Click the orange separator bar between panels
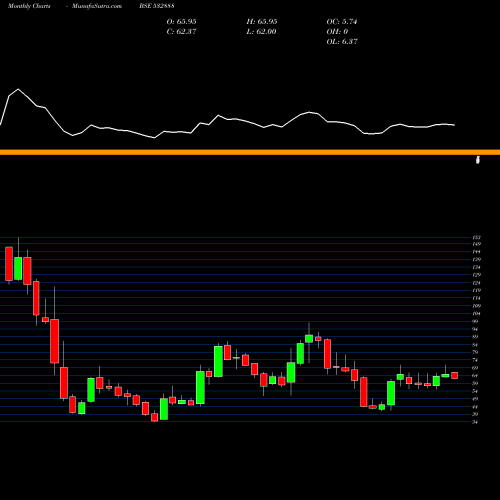Image resolution: width=500 pixels, height=500 pixels. (250, 152)
